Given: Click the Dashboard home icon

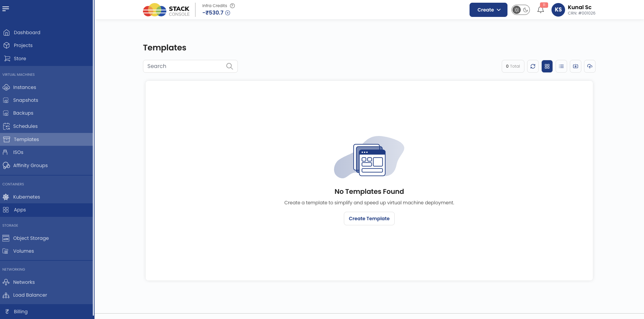Looking at the screenshot, I should coord(6,32).
